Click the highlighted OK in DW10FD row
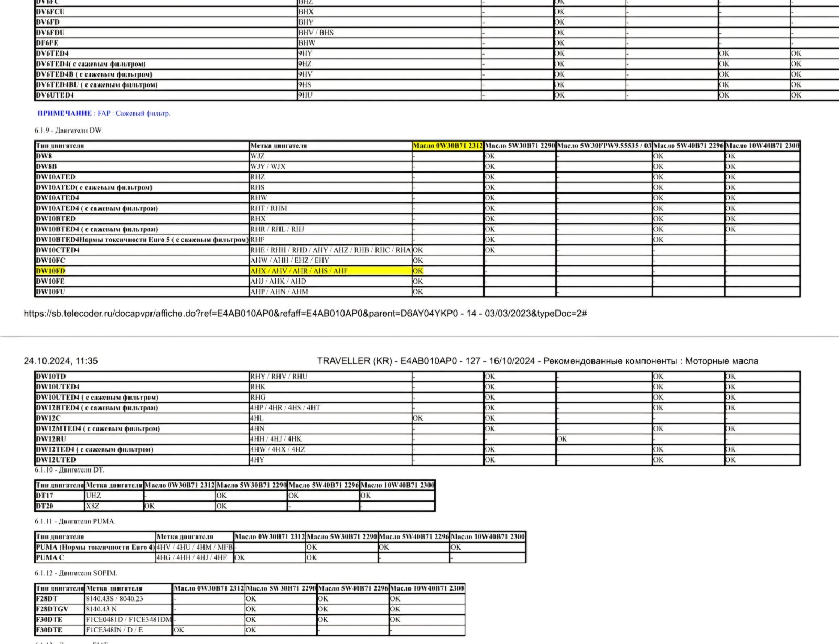Screen dimensions: 839x644 pos(418,271)
